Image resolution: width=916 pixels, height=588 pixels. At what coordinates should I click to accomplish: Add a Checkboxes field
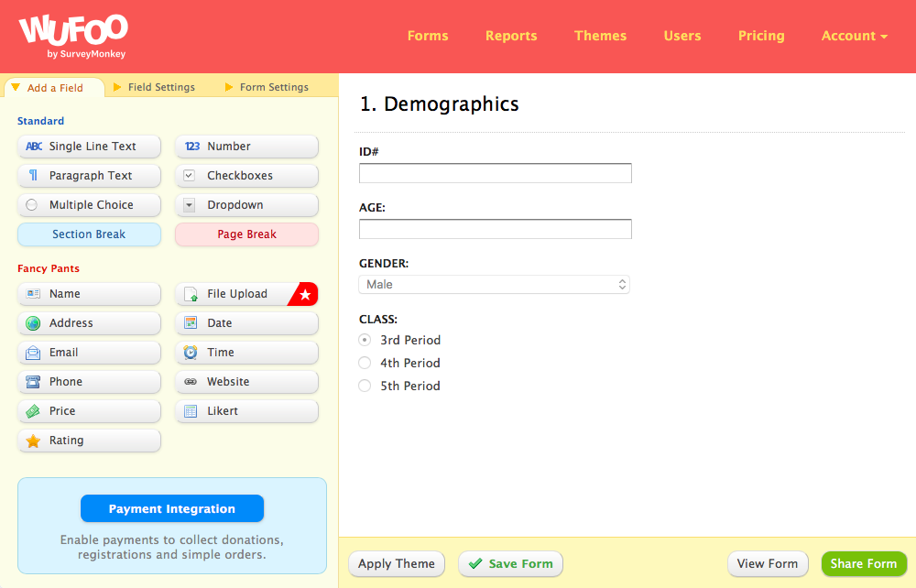(x=246, y=176)
